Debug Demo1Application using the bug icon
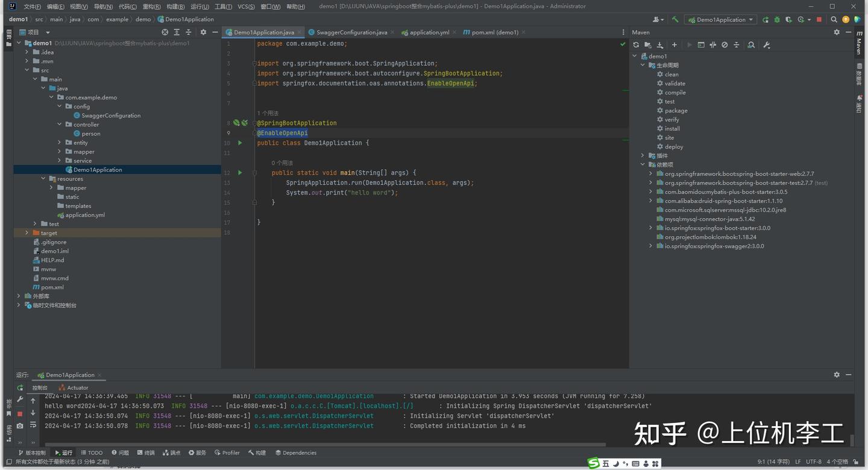This screenshot has height=470, width=868. point(776,19)
